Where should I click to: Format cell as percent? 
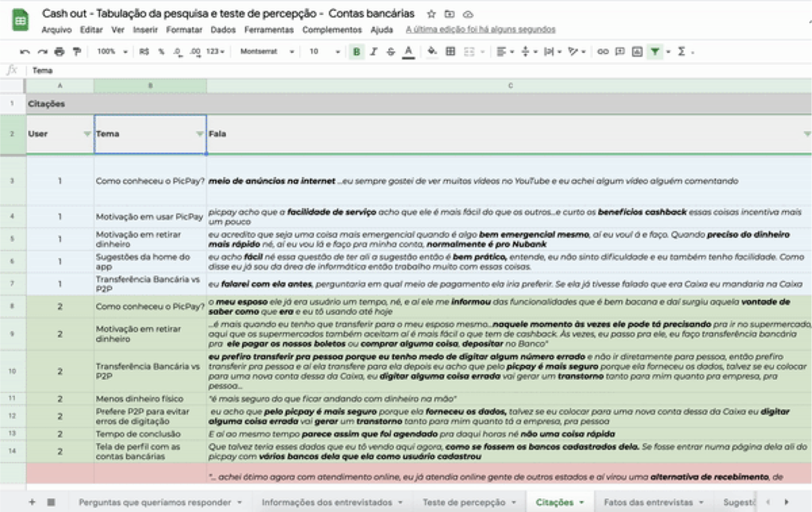(161, 52)
